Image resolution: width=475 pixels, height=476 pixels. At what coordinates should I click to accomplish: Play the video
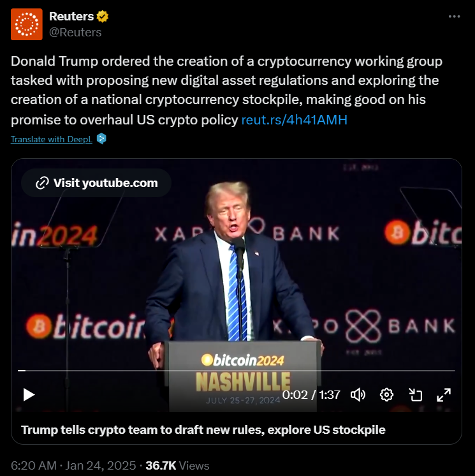click(x=29, y=394)
